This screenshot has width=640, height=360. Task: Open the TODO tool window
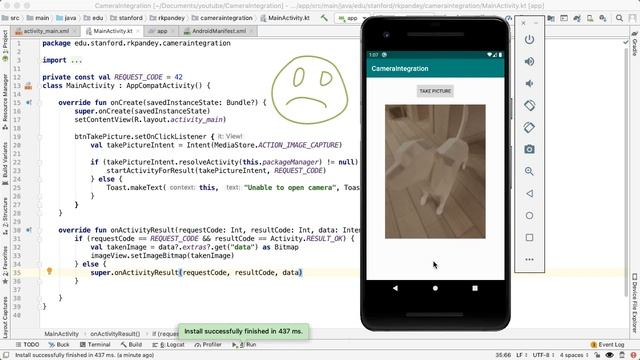[x=27, y=344]
